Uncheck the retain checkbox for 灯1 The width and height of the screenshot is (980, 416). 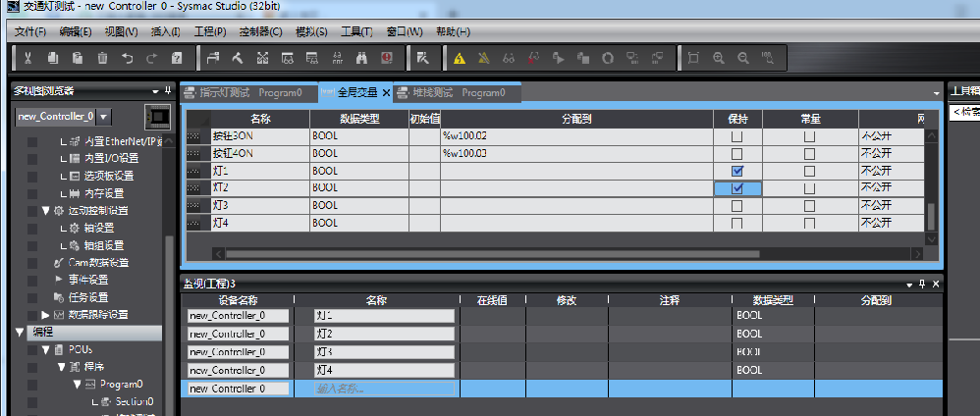click(736, 171)
